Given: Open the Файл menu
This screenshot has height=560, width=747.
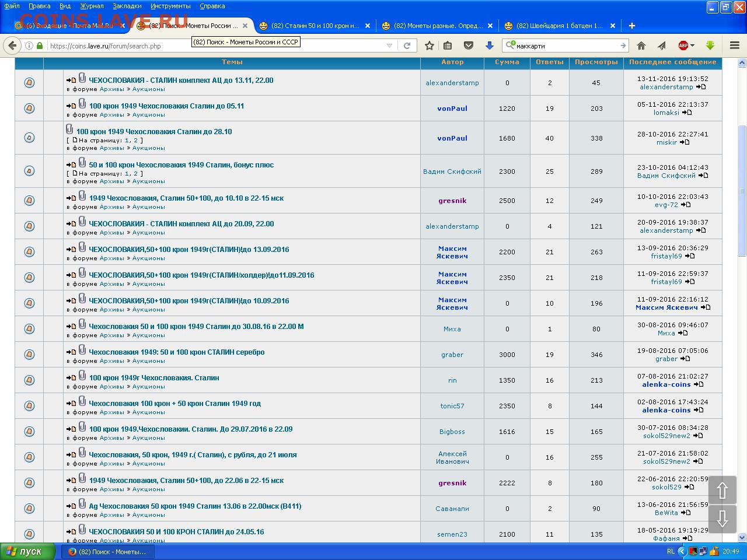Looking at the screenshot, I should tap(12, 6).
